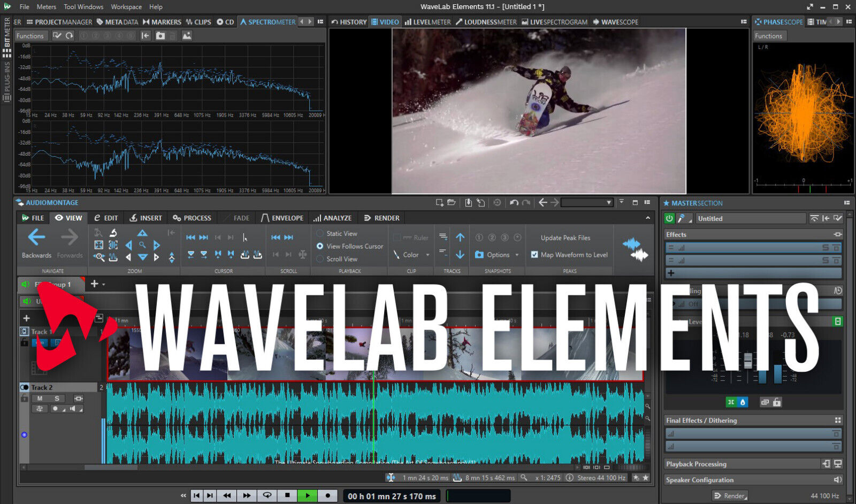856x504 pixels.
Task: Open the MARKERS tab
Action: pos(162,22)
